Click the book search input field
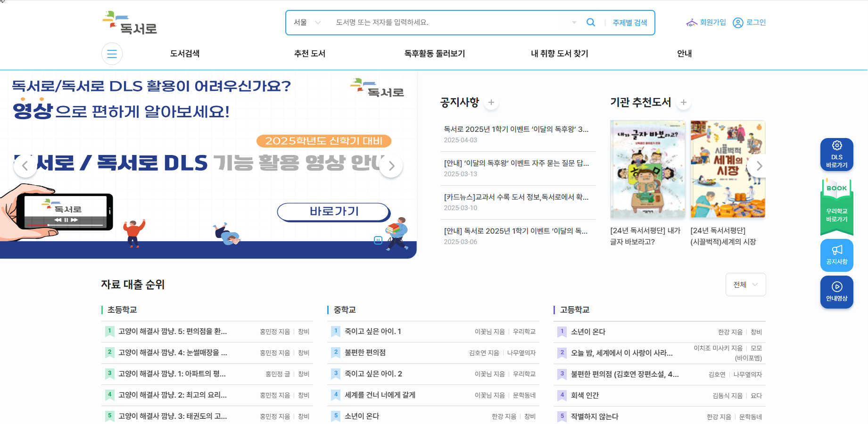The height and width of the screenshot is (424, 868). [x=448, y=22]
